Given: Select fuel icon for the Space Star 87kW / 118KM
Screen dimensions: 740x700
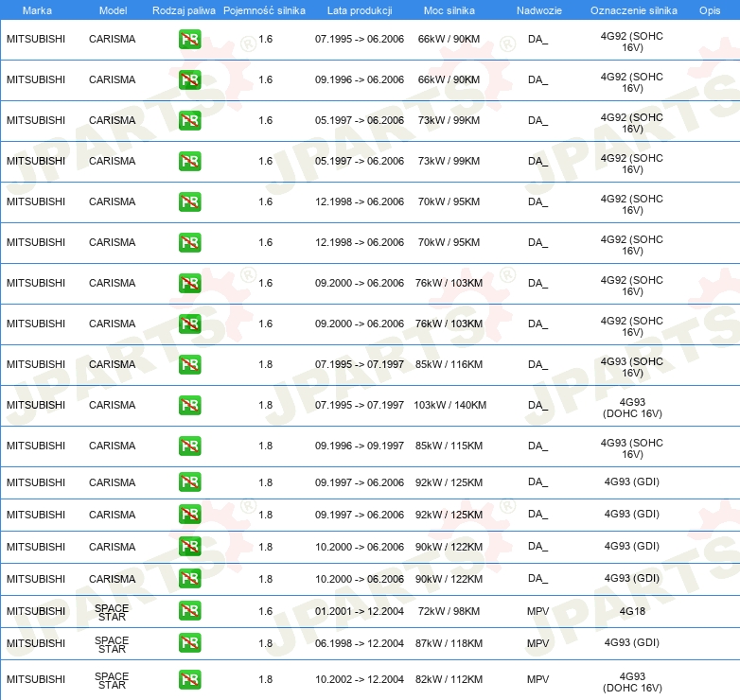Looking at the screenshot, I should click(189, 643).
